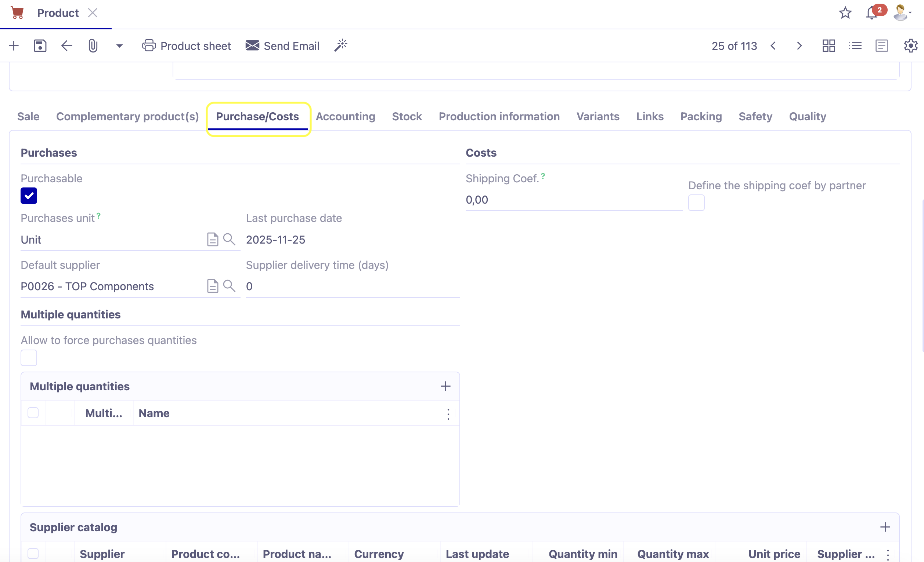924x562 pixels.
Task: Open the attachment dropdown arrow
Action: pyautogui.click(x=119, y=46)
